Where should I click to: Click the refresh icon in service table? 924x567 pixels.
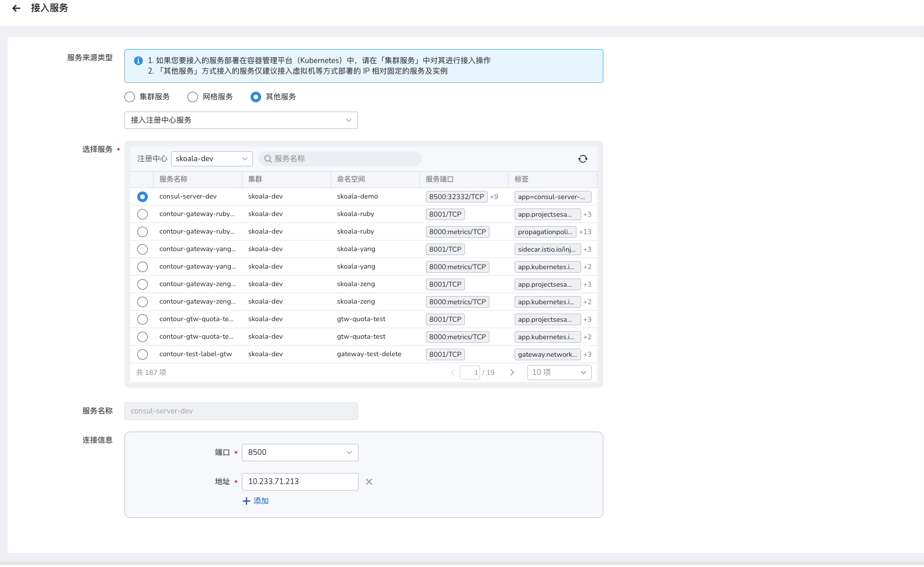[582, 159]
